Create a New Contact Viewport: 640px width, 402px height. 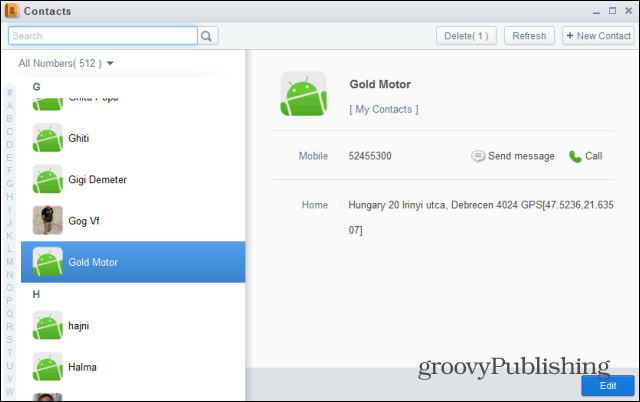(598, 36)
